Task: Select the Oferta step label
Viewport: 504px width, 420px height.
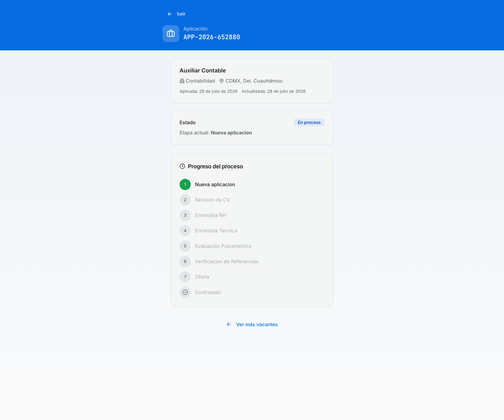Action: 202,277
